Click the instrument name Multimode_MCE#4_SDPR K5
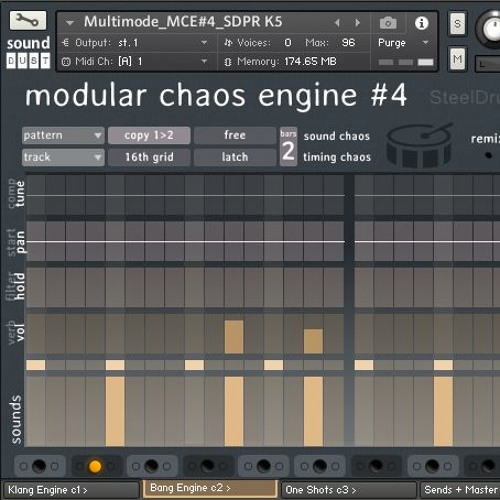500x500 pixels. [183, 22]
